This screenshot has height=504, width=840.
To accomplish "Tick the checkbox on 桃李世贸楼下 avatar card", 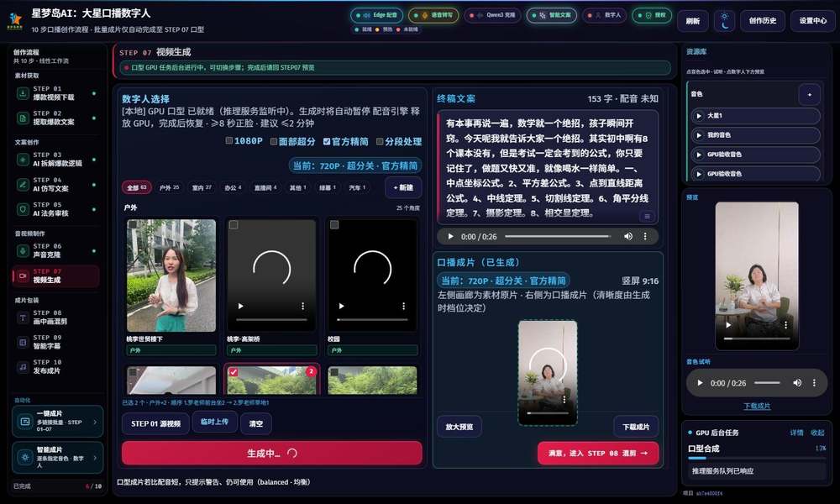I will pyautogui.click(x=133, y=225).
